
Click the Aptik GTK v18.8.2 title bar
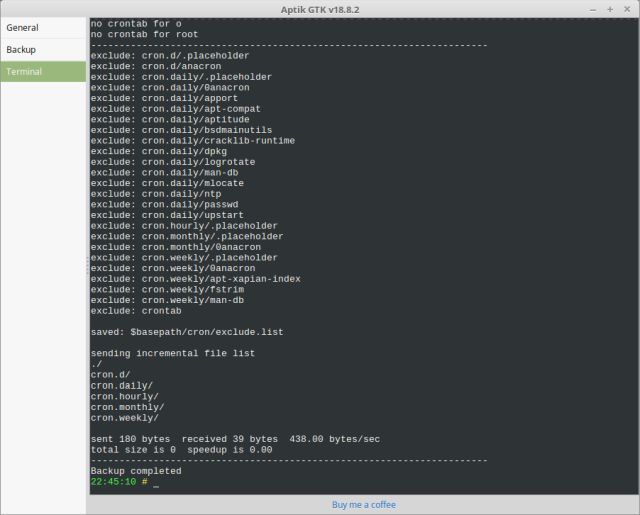pos(320,9)
